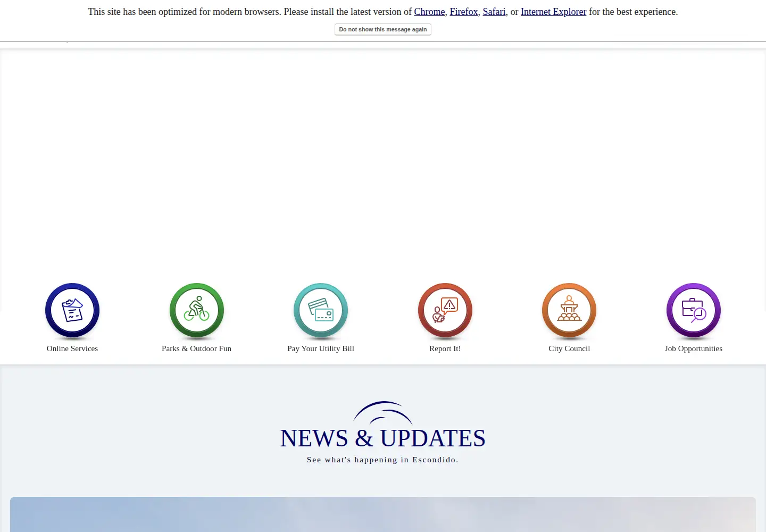766x532 pixels.
Task: Follow the Firefox browser link
Action: click(x=464, y=12)
